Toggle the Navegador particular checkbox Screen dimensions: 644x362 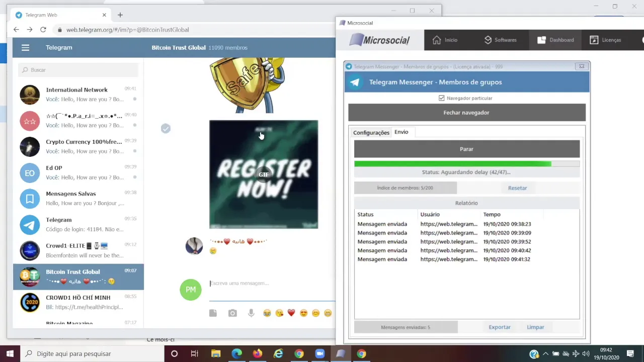pyautogui.click(x=442, y=98)
